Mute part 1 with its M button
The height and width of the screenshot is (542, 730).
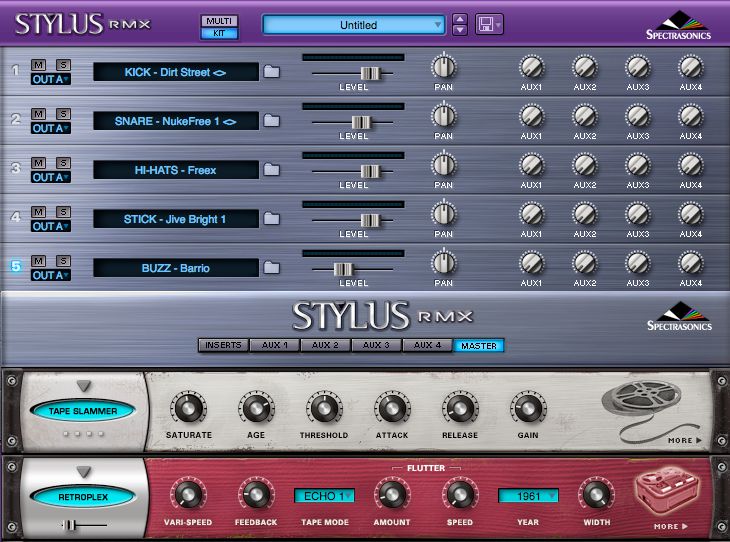(x=38, y=65)
